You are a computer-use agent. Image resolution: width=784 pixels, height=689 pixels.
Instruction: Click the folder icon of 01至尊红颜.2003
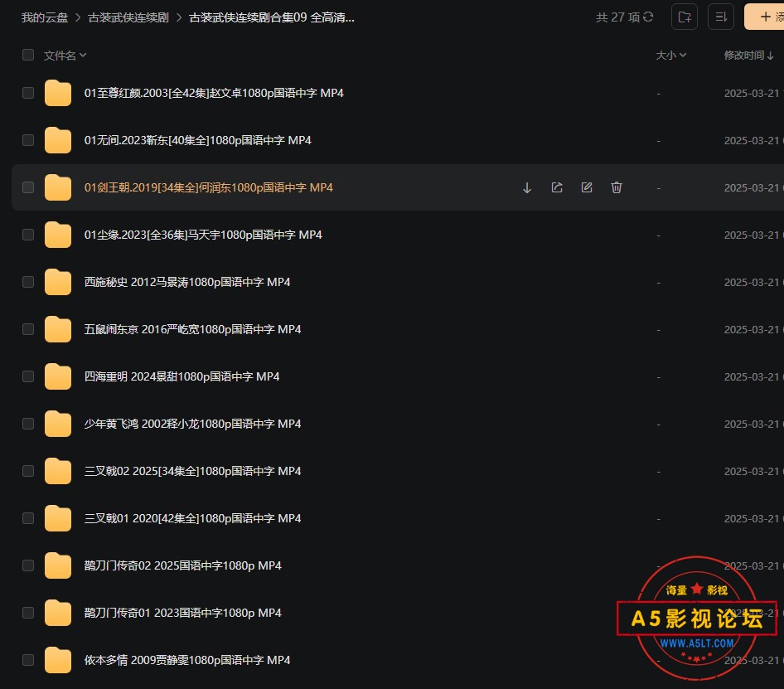click(58, 93)
